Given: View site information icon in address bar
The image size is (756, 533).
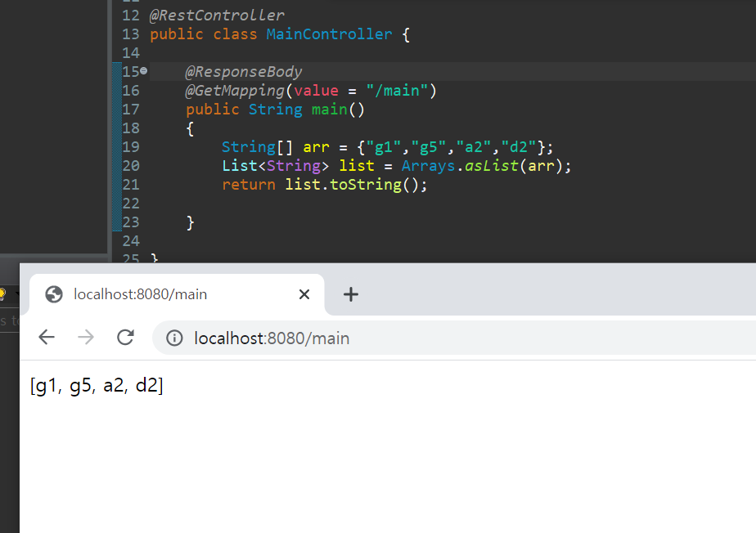Looking at the screenshot, I should coord(174,338).
